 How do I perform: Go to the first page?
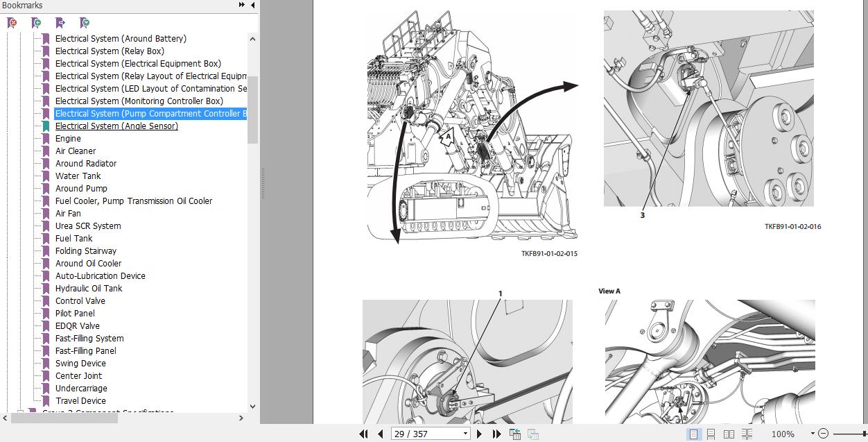click(363, 434)
